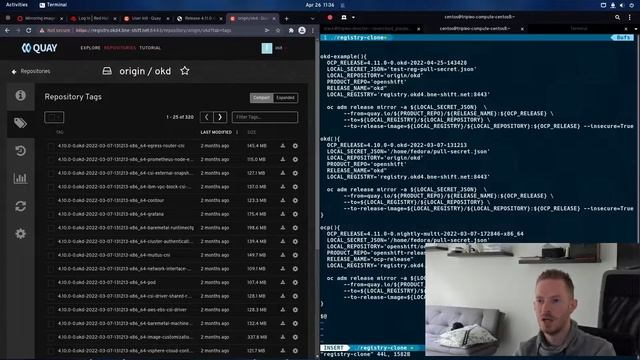Screen dimensions: 640x360
Task: Switch to the Compact tag view
Action: pos(262,98)
